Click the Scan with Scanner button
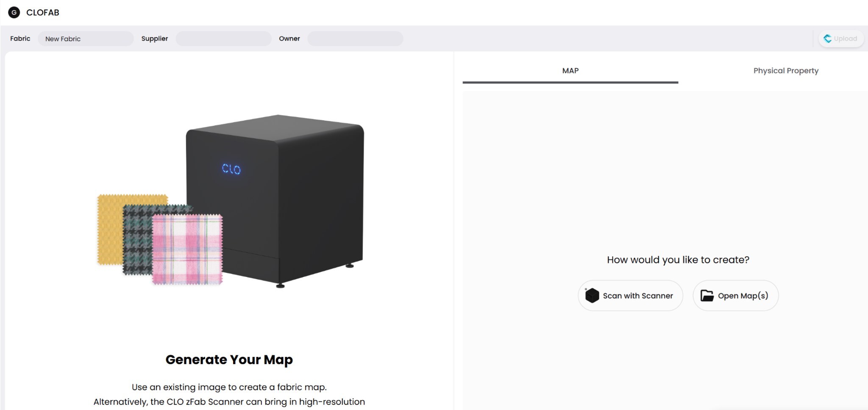 (x=630, y=296)
